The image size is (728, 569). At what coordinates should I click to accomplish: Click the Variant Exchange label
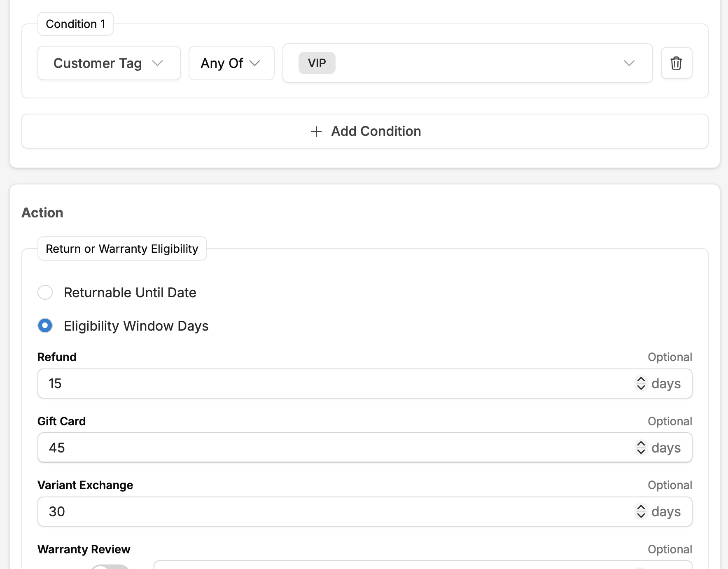point(85,485)
